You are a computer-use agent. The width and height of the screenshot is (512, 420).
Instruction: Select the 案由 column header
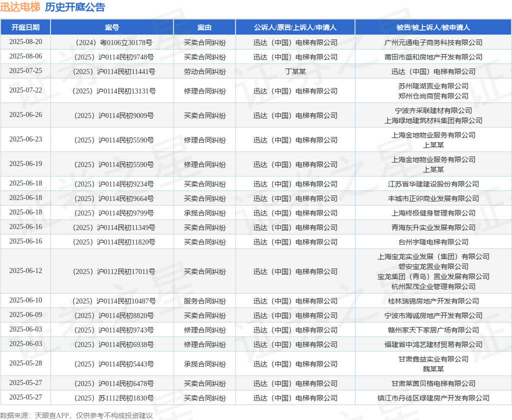pos(204,27)
